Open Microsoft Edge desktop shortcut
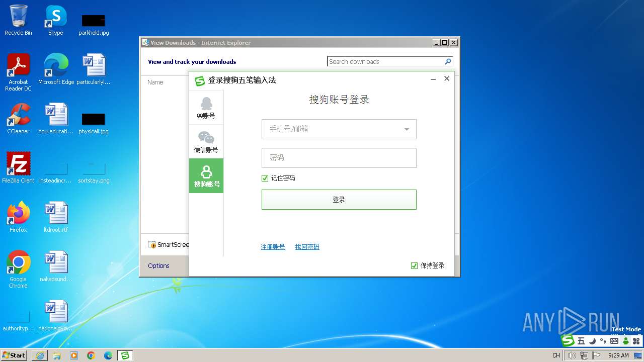Image resolution: width=644 pixels, height=362 pixels. click(x=56, y=69)
